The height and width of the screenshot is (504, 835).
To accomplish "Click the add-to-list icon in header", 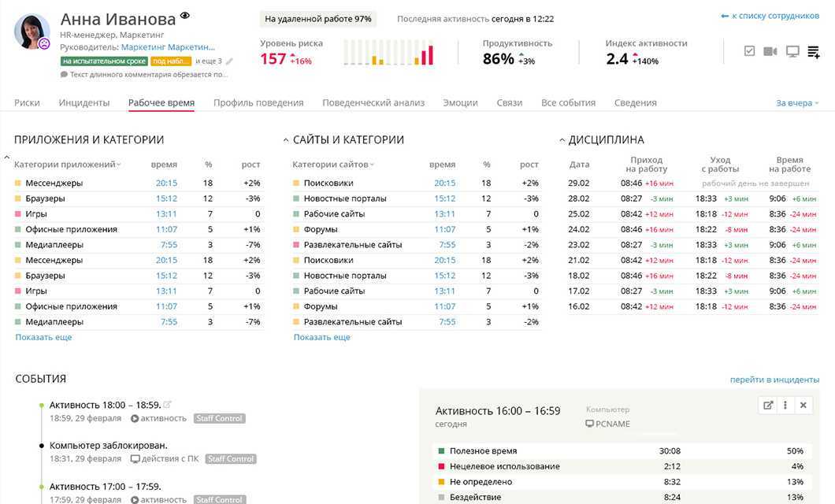I will click(814, 52).
